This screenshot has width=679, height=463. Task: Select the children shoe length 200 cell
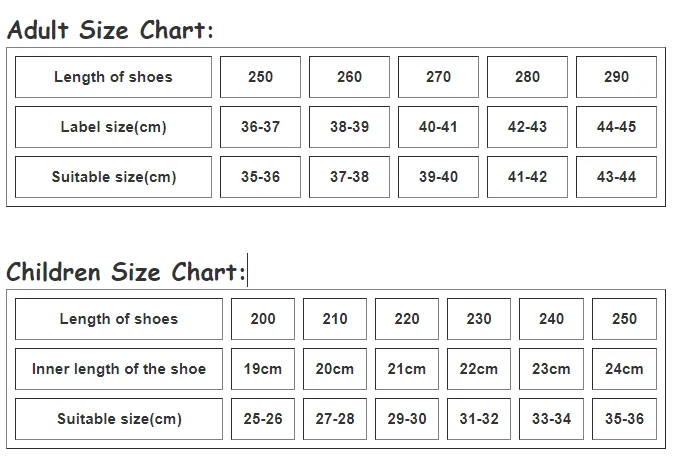[x=263, y=319]
